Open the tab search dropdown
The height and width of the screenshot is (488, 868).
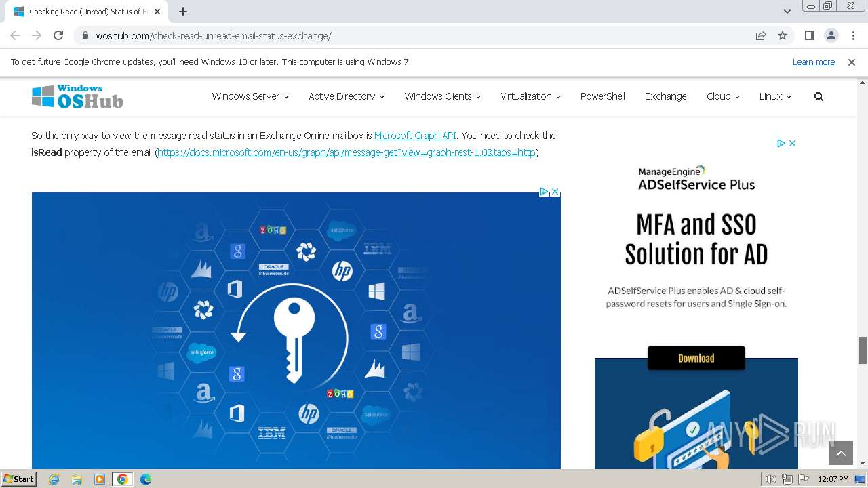click(x=787, y=12)
